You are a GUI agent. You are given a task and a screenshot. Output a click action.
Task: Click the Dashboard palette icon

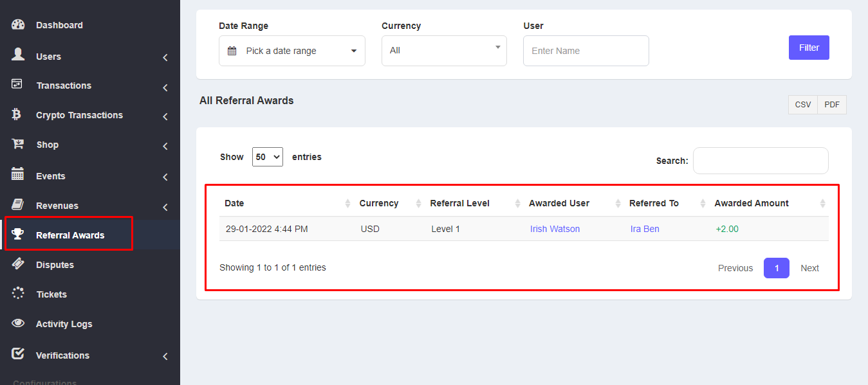[18, 25]
